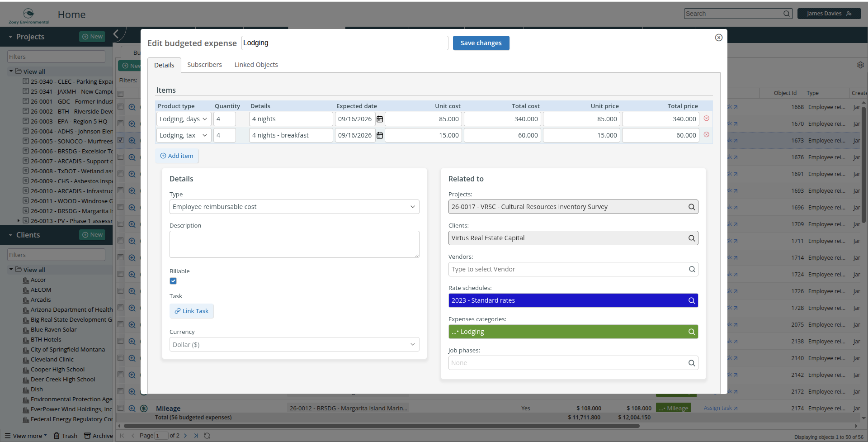Image resolution: width=868 pixels, height=442 pixels.
Task: Click the Zoey Environmental logo
Action: (29, 15)
